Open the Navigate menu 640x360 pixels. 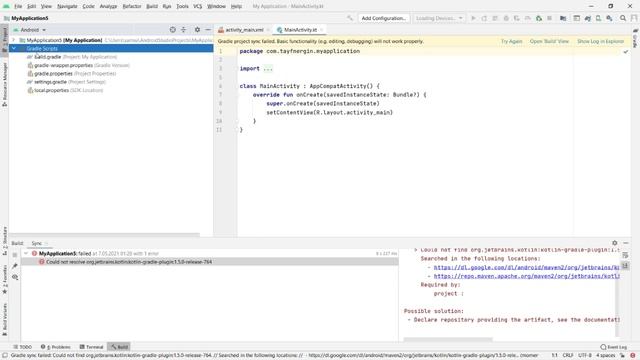tap(67, 6)
